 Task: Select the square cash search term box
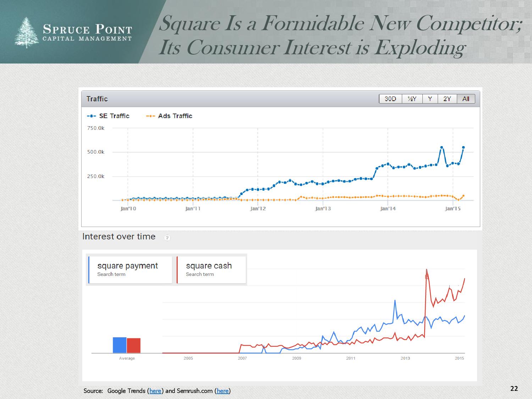pyautogui.click(x=211, y=270)
